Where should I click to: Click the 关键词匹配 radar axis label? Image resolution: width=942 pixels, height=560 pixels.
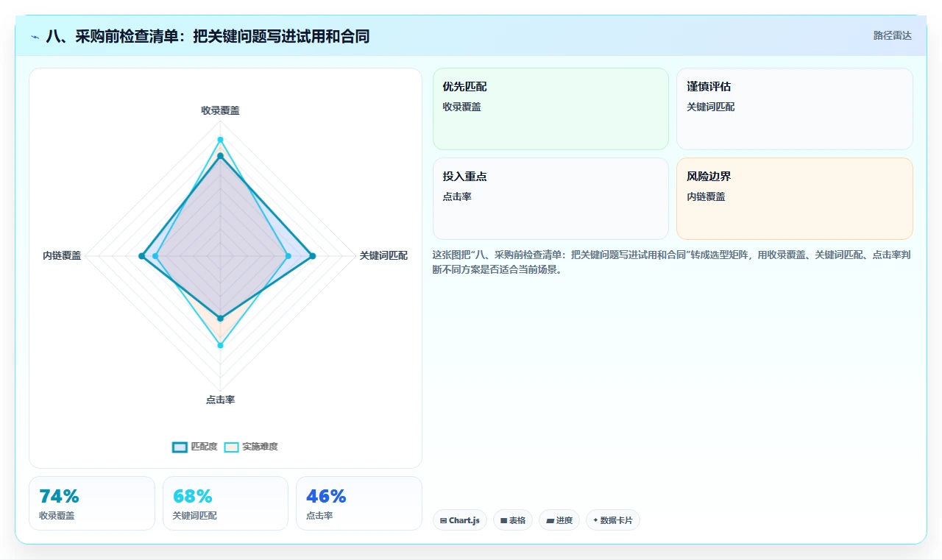(x=383, y=255)
